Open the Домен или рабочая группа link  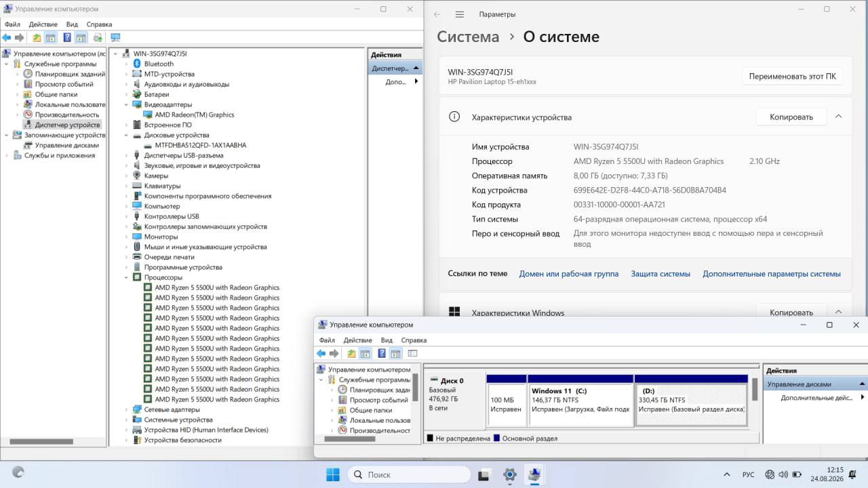click(x=569, y=274)
